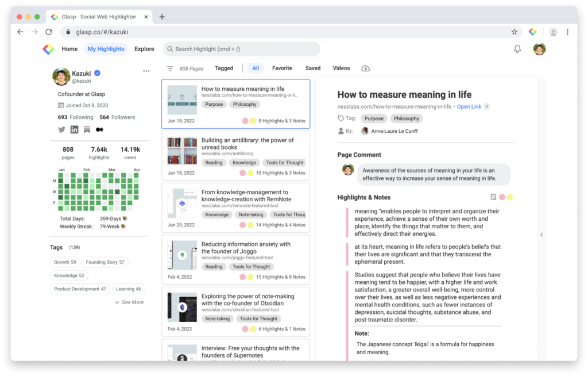This screenshot has width=588, height=376.
Task: Show Favorite highlights
Action: coord(282,68)
